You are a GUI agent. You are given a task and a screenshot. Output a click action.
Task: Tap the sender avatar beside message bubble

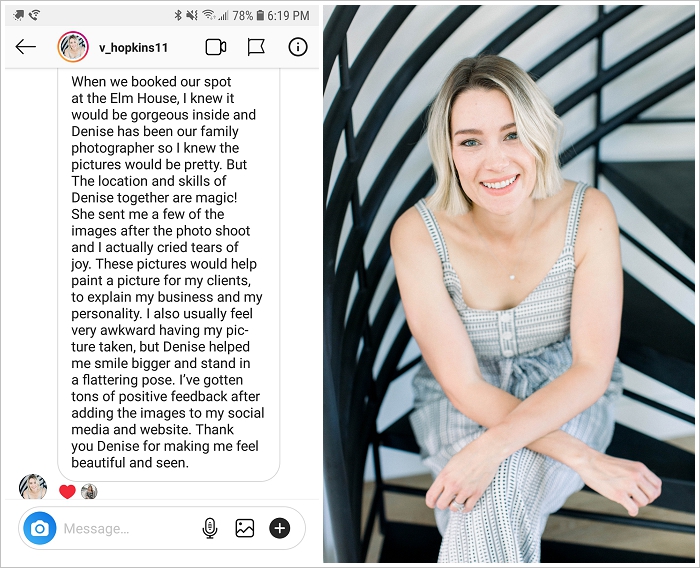pyautogui.click(x=33, y=487)
